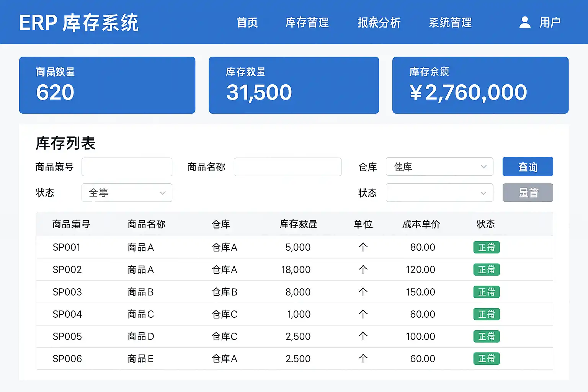
Task: Click the 库存金额 ¥2,760,000 card
Action: point(480,85)
